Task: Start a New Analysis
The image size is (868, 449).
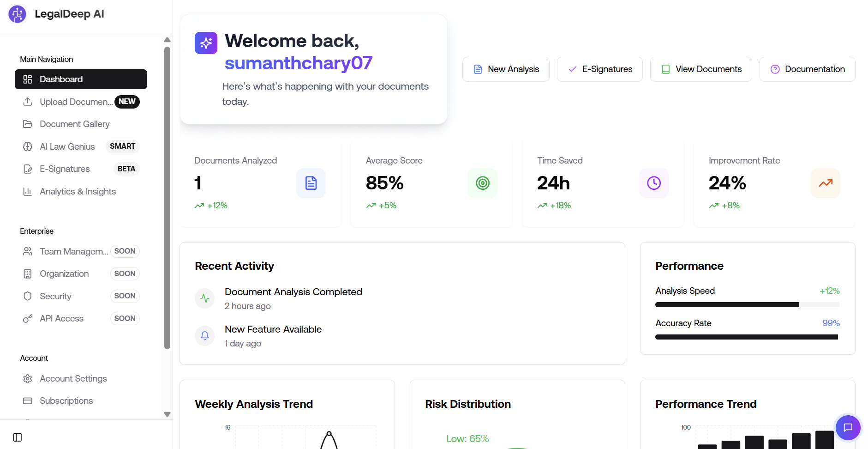Action: point(506,69)
